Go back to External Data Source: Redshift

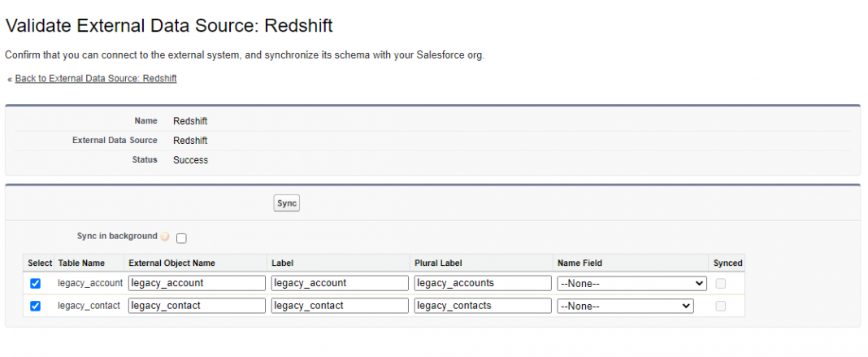click(96, 79)
